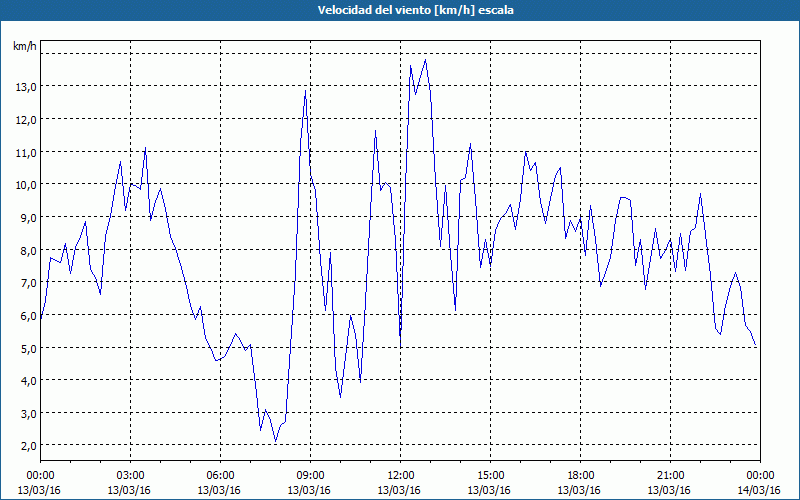Pick the "4,0" y-axis value
This screenshot has width=800, height=500.
28,381
